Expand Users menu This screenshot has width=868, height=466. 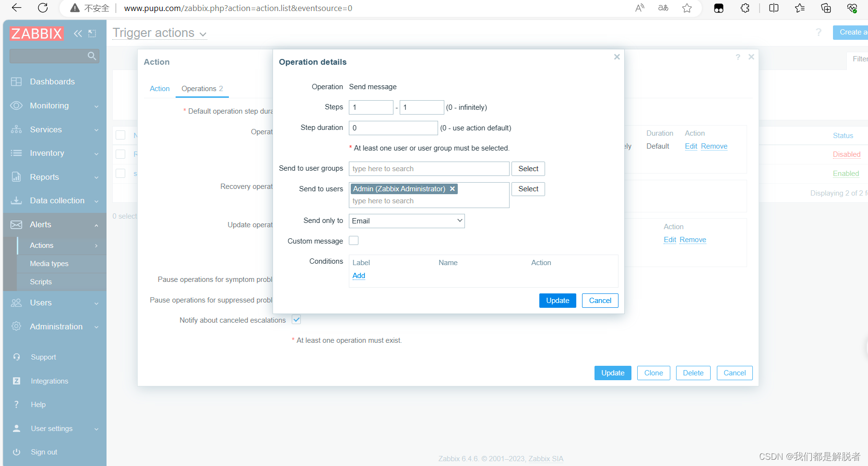point(55,303)
